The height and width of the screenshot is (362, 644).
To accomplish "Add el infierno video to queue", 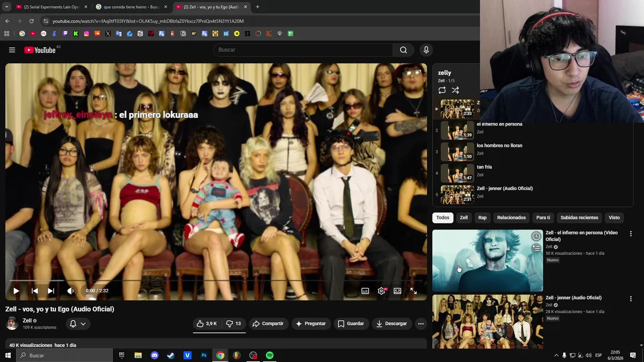I will coord(536,248).
